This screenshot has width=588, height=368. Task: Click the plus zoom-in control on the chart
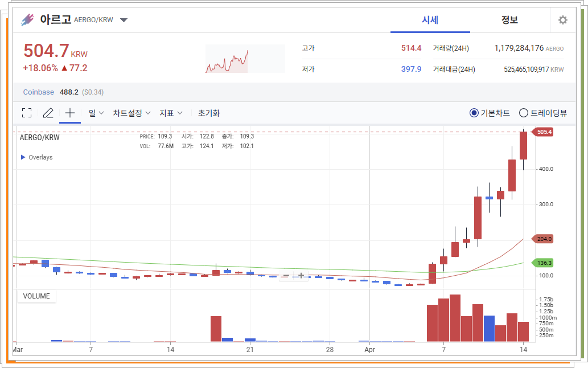pyautogui.click(x=301, y=275)
